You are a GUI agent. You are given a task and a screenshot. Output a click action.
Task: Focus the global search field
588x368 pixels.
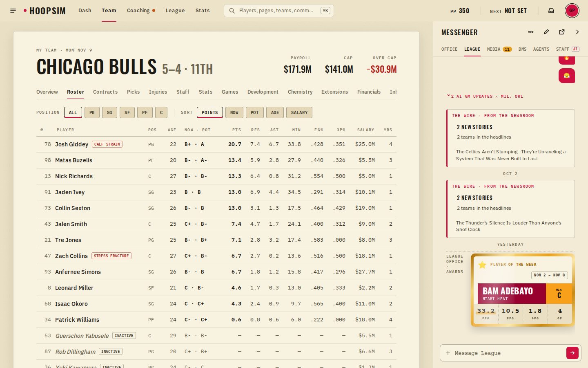[x=279, y=11]
